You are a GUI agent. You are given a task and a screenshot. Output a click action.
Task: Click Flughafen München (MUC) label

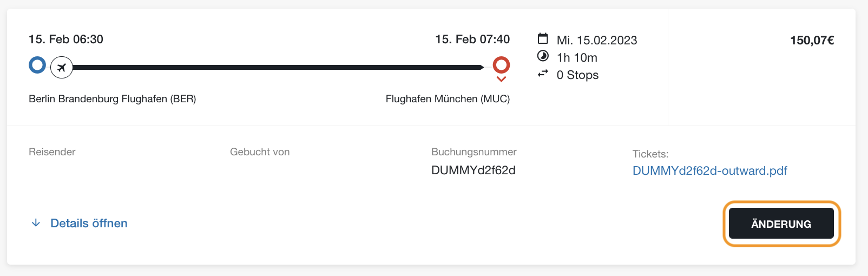(448, 99)
